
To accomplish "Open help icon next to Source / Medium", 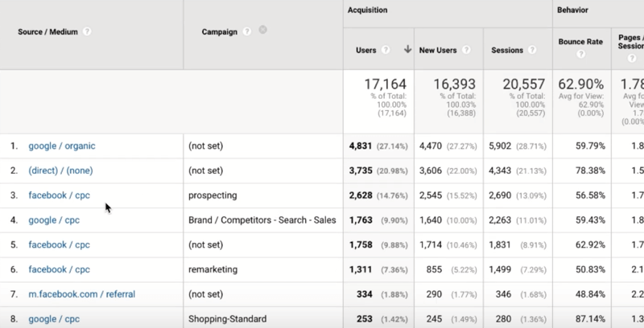I will click(87, 31).
